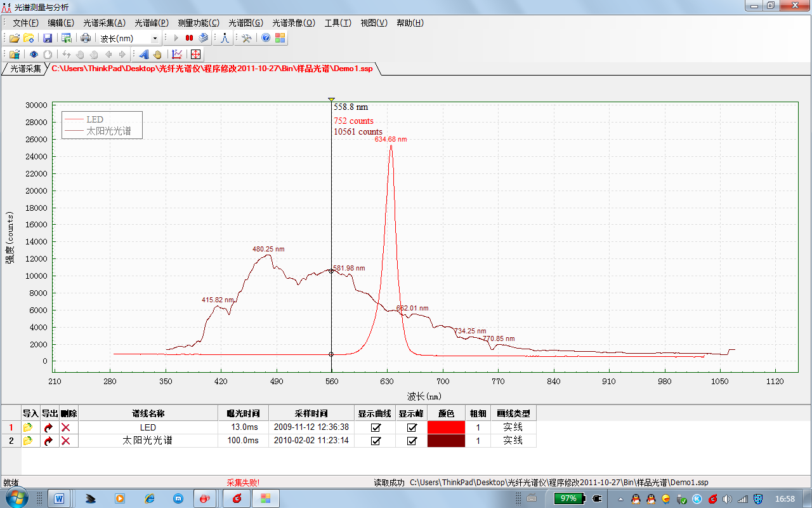Open settings with the hammer-wrench tools icon
The height and width of the screenshot is (508, 812).
[247, 38]
